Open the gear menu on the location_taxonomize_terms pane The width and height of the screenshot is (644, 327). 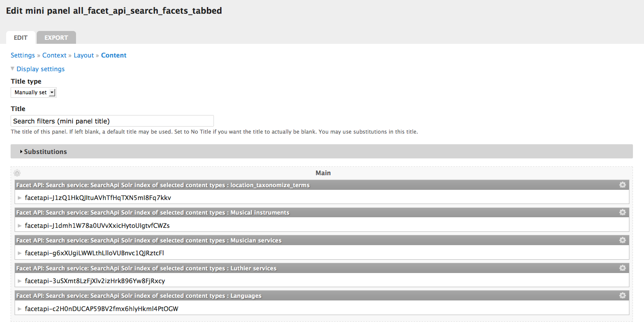[x=622, y=185]
